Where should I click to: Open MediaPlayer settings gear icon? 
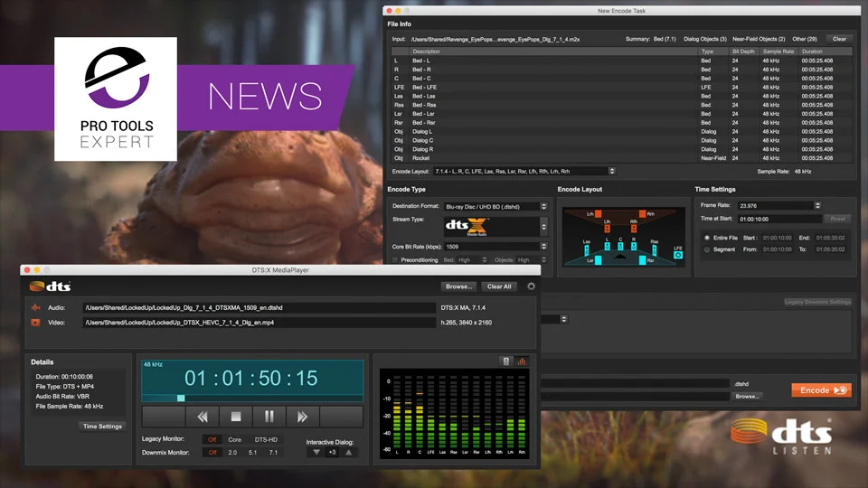pos(531,286)
